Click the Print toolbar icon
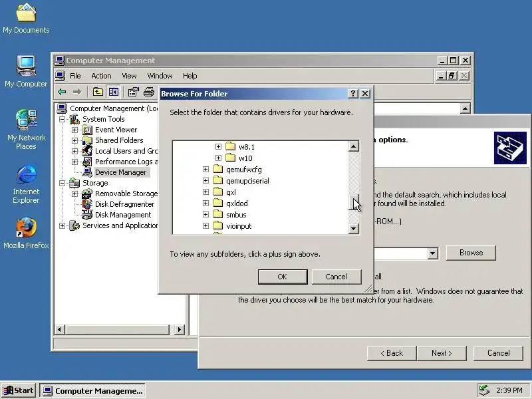 click(148, 92)
